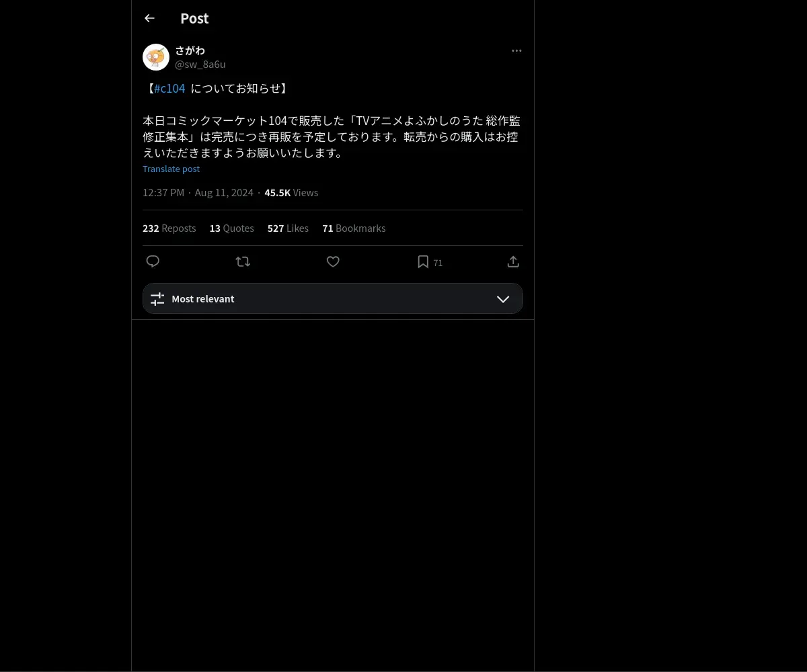Viewport: 807px width, 672px height.
Task: Open the 527 Likes list
Action: tap(288, 228)
